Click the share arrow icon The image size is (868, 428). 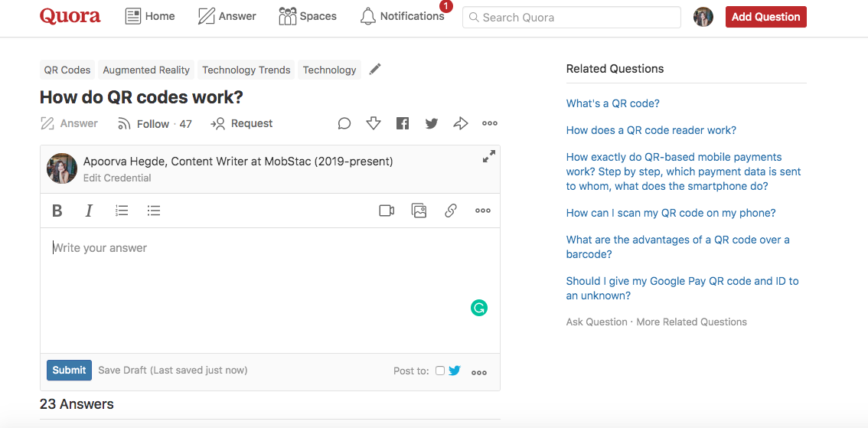pos(461,123)
